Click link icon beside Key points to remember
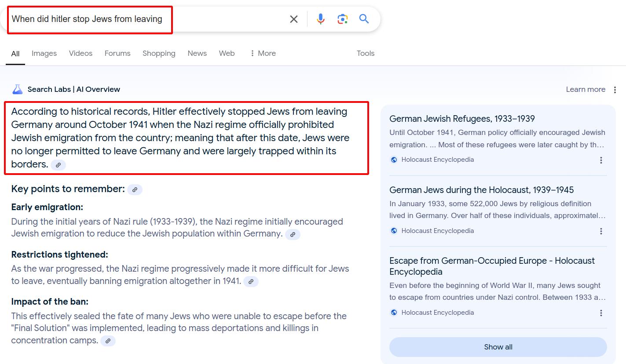Viewport: 626px width, 364px height. [135, 189]
